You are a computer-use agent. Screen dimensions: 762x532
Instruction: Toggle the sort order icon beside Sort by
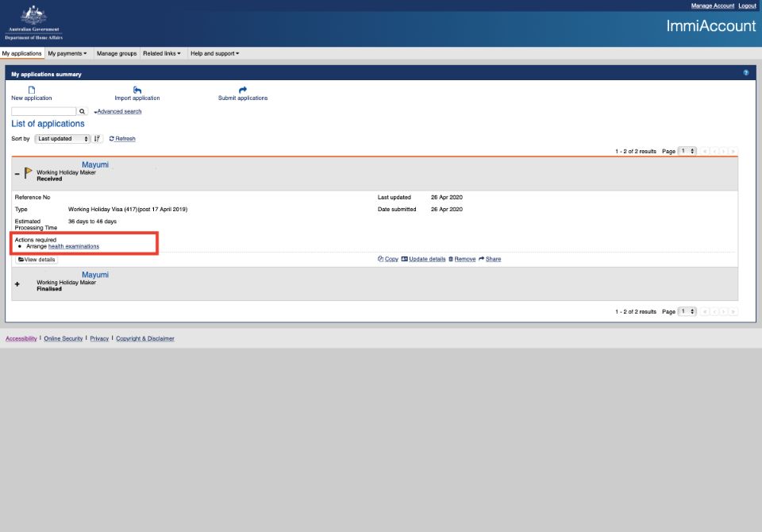(97, 139)
